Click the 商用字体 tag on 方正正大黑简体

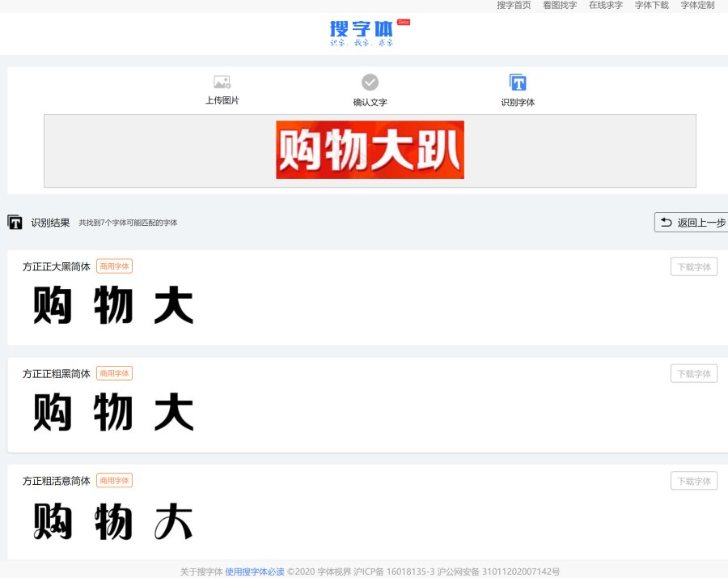click(114, 266)
